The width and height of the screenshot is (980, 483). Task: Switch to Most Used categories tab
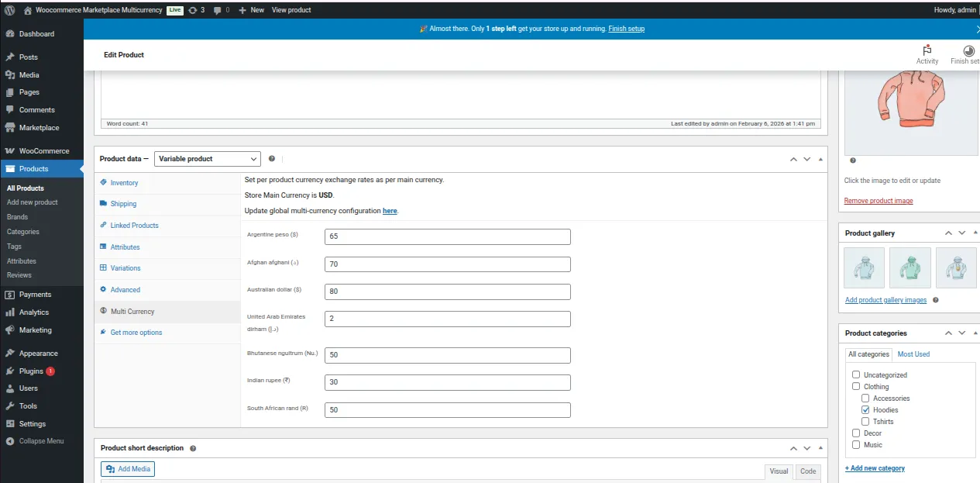point(913,354)
